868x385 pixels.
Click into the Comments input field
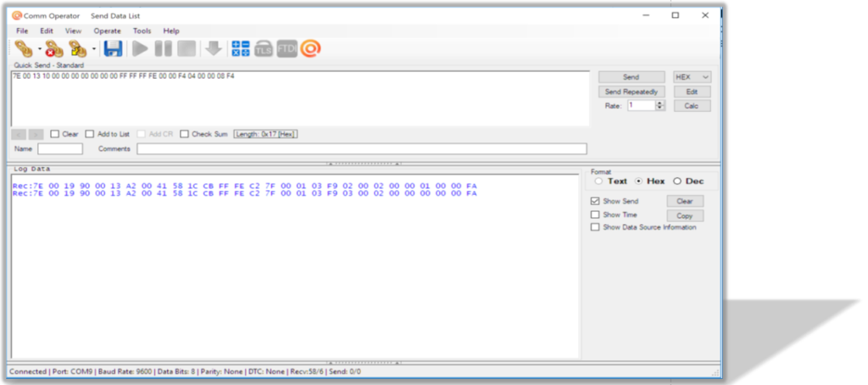click(361, 149)
